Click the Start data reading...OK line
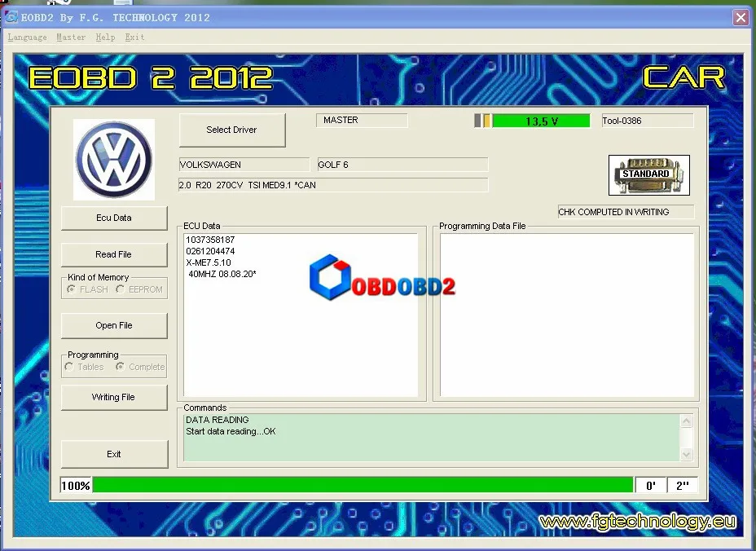The height and width of the screenshot is (551, 756). [x=231, y=431]
